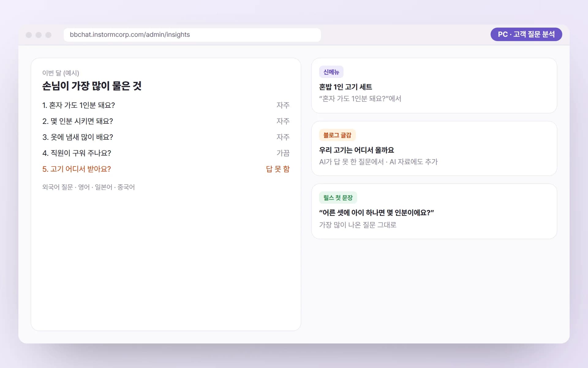Screen dimensions: 588x368
Task: Click '자주' beside '옷에 냄새 많이 배요?'
Action: point(283,137)
